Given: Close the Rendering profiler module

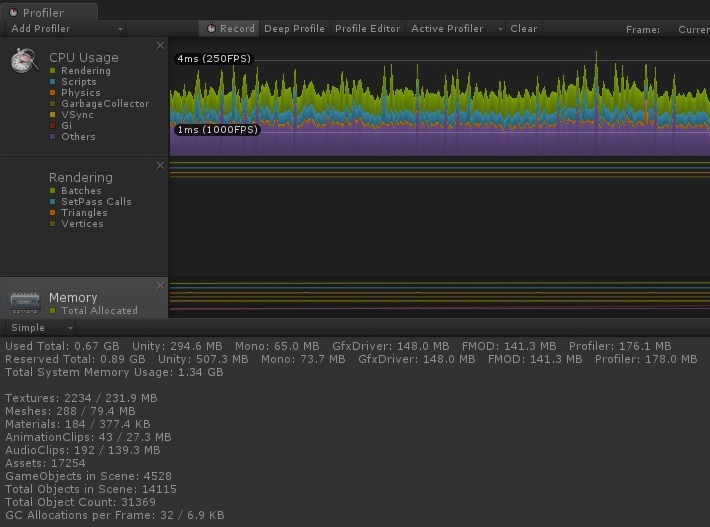Looking at the screenshot, I should 160,165.
